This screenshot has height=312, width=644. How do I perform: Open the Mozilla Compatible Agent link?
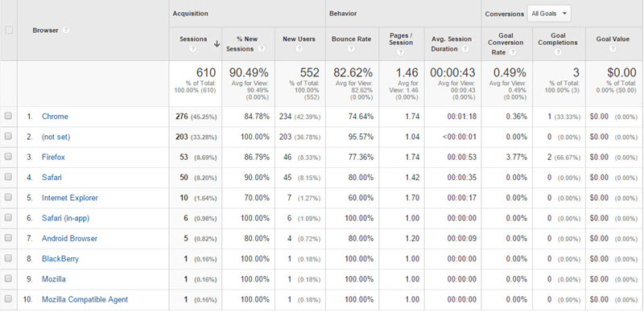point(85,300)
